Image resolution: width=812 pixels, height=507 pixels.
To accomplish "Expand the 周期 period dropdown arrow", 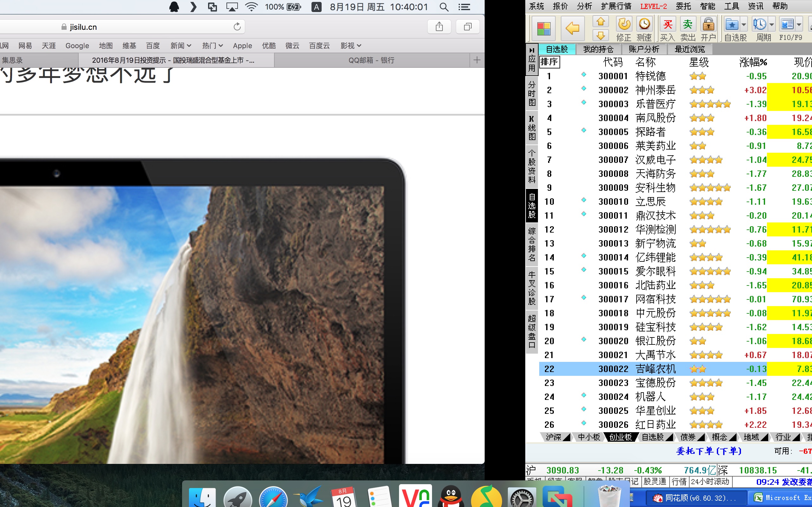I will click(771, 24).
